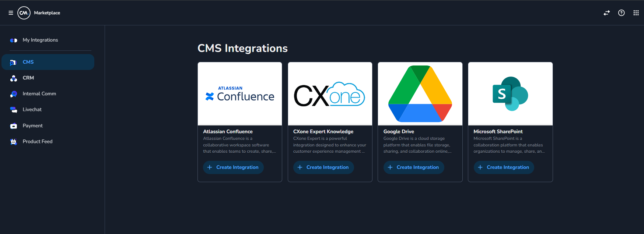Create Integration for CXone Expert Knowledge
Image resolution: width=644 pixels, height=234 pixels.
click(x=323, y=167)
